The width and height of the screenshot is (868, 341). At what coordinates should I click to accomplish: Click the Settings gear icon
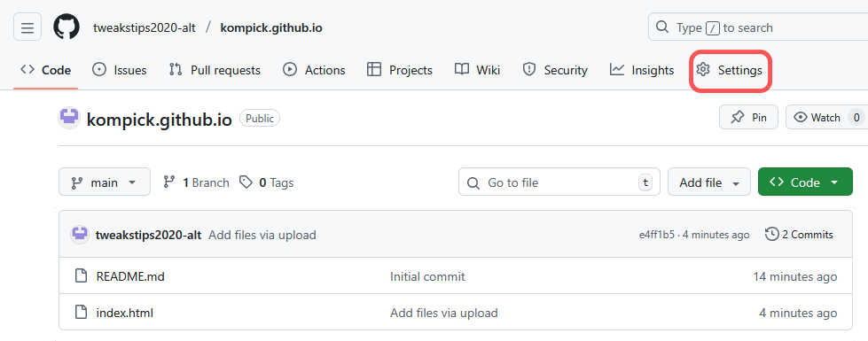point(703,70)
